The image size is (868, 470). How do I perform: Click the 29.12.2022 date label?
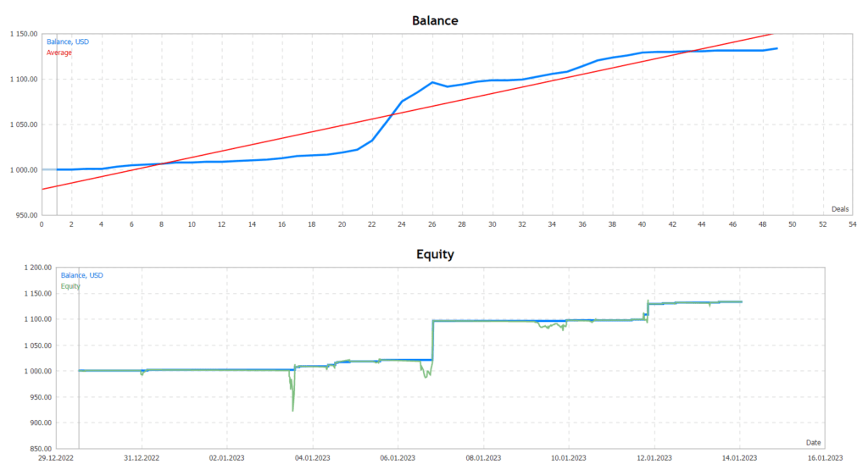point(56,458)
